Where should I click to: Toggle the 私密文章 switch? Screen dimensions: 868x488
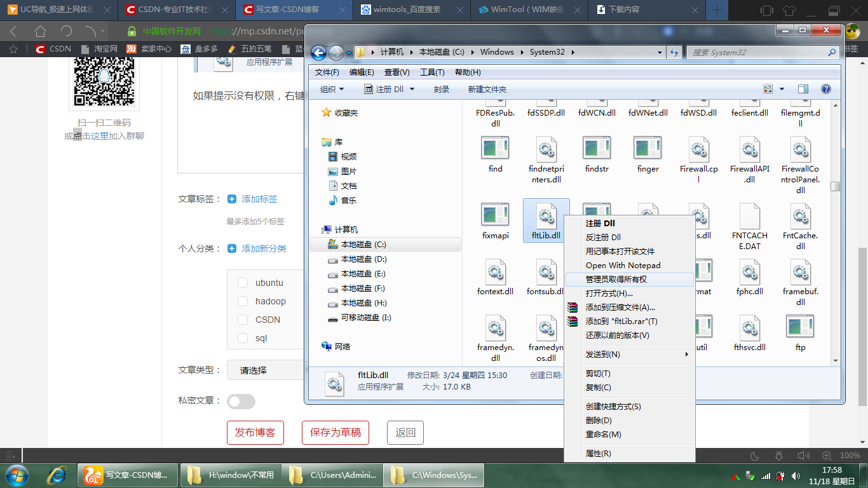click(x=241, y=401)
